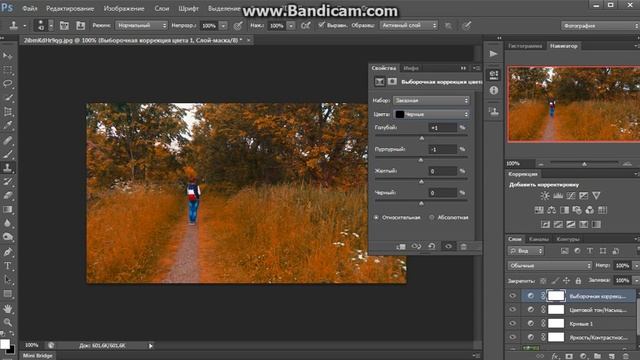Delete adjustment via Properties trash icon

[x=463, y=247]
